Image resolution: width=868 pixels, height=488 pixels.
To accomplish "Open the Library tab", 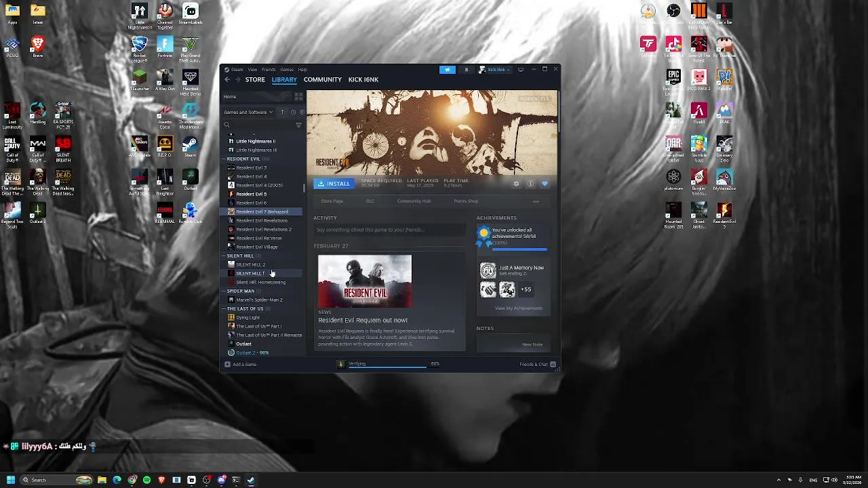I will point(284,79).
